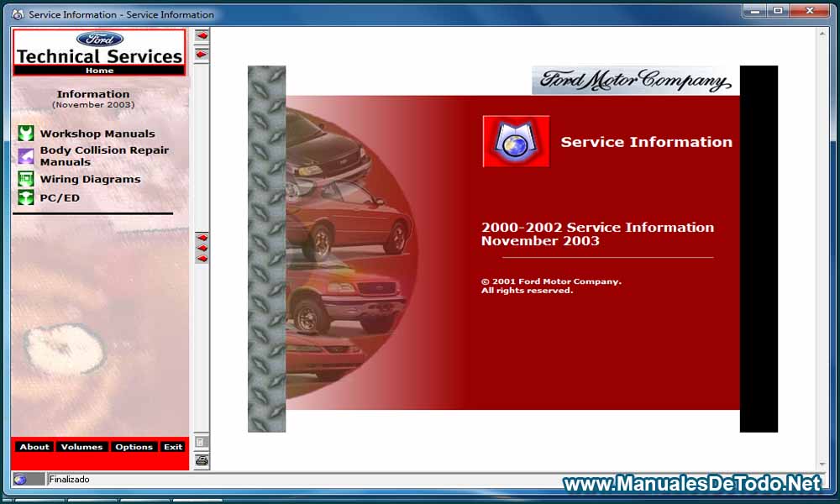Open the PC/ED link
The image size is (840, 504).
tap(60, 197)
